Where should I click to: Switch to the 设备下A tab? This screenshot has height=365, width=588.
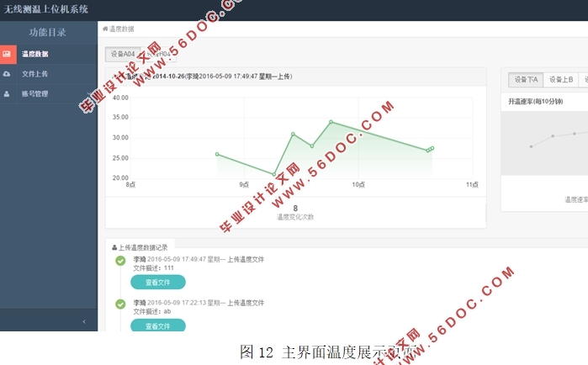pyautogui.click(x=526, y=79)
